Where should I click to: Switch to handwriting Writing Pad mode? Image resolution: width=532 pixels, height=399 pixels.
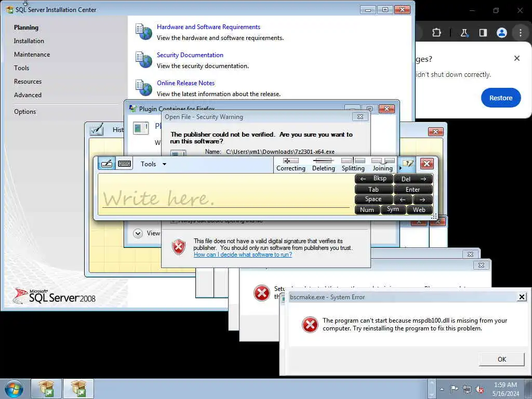pos(107,164)
